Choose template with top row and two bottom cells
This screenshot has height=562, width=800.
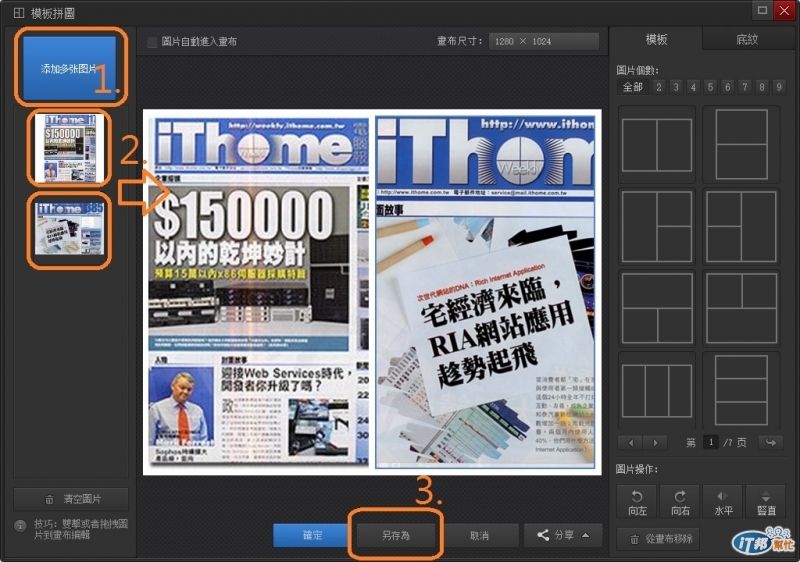(x=657, y=309)
